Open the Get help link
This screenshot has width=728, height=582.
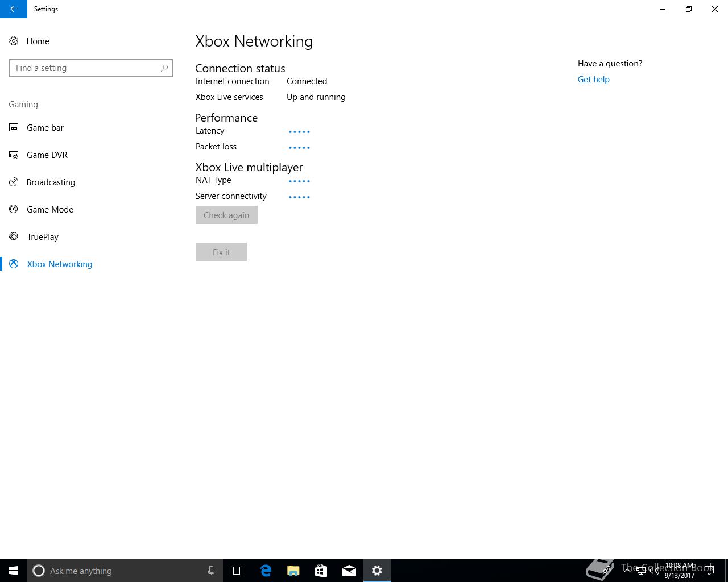coord(593,80)
